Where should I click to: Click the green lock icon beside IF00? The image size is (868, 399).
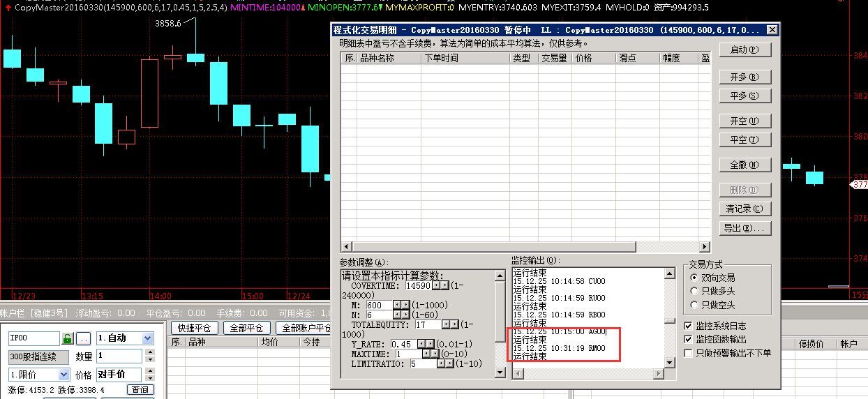[x=68, y=338]
